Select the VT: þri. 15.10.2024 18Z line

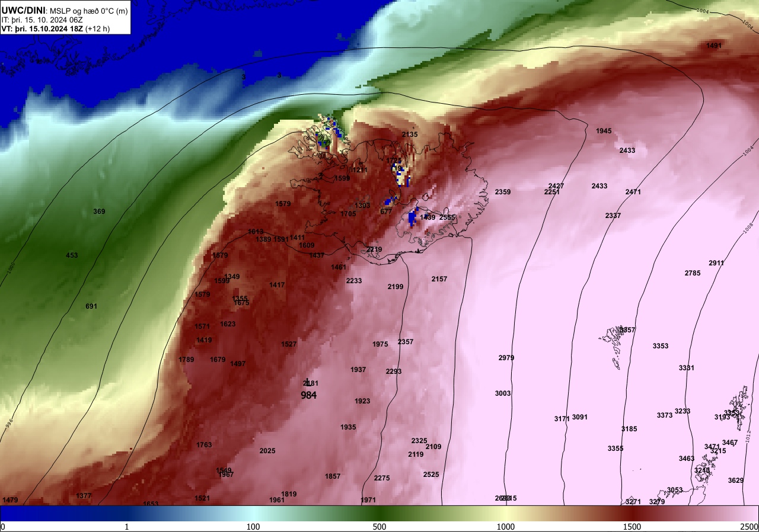(56, 28)
